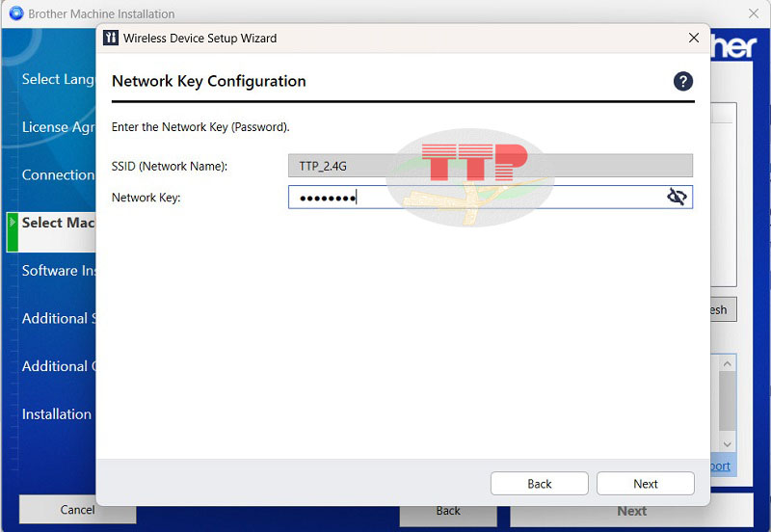This screenshot has height=532, width=771.
Task: Select the Connection step in sidebar
Action: 58,175
